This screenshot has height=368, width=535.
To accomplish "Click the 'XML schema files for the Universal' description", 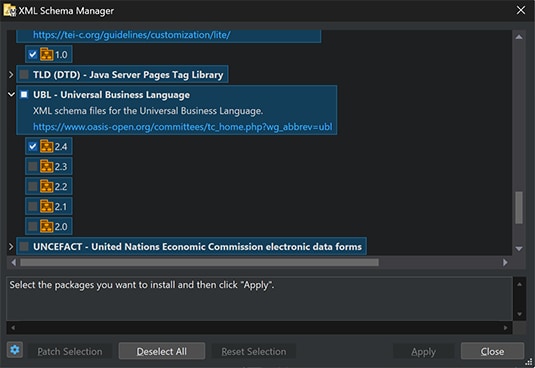I will 148,111.
